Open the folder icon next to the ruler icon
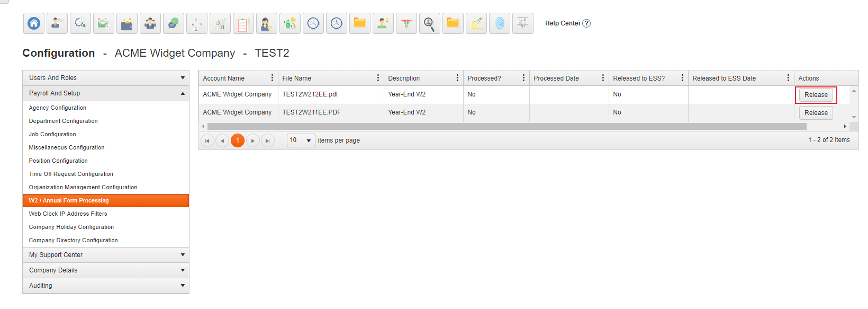The height and width of the screenshot is (309, 868). [453, 23]
